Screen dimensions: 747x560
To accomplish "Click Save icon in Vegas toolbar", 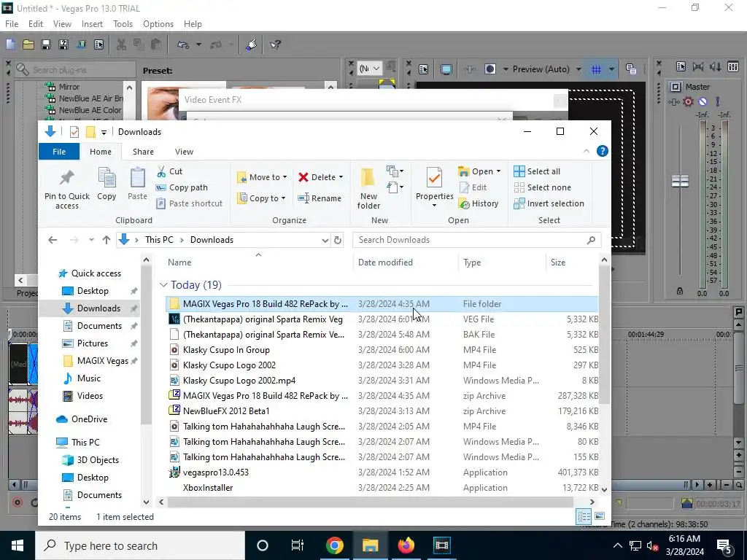I will pos(46,44).
